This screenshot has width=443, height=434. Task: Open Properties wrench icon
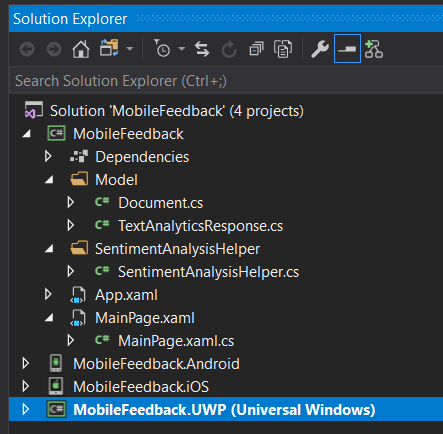coord(320,49)
